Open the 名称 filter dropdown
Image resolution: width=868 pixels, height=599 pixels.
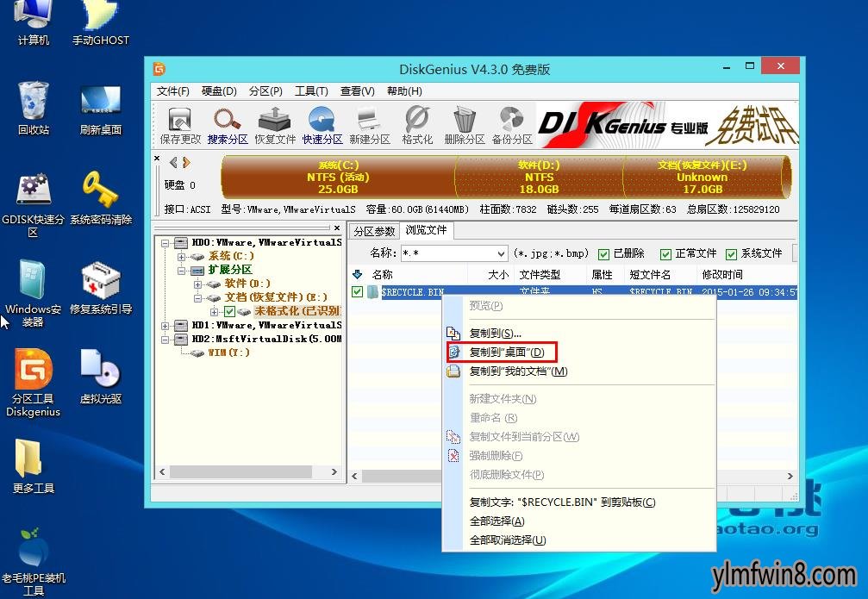click(x=501, y=254)
